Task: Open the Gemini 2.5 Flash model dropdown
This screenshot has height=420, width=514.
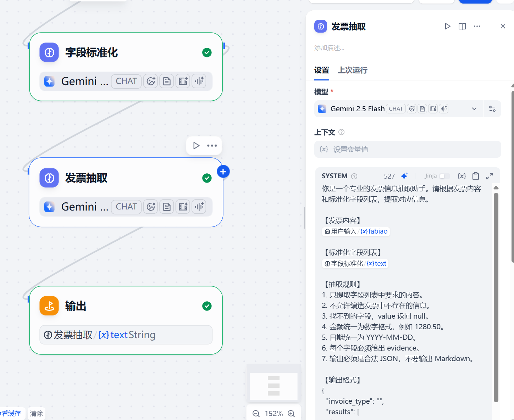Action: pyautogui.click(x=399, y=109)
